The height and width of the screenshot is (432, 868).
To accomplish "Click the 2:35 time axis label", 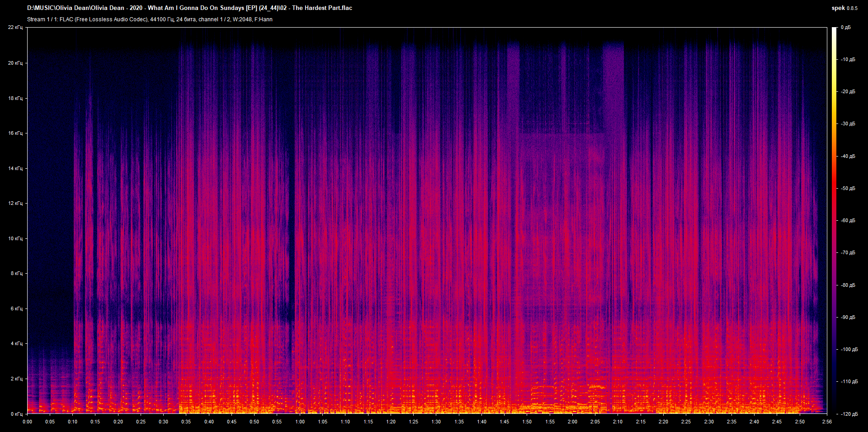I will 732,422.
